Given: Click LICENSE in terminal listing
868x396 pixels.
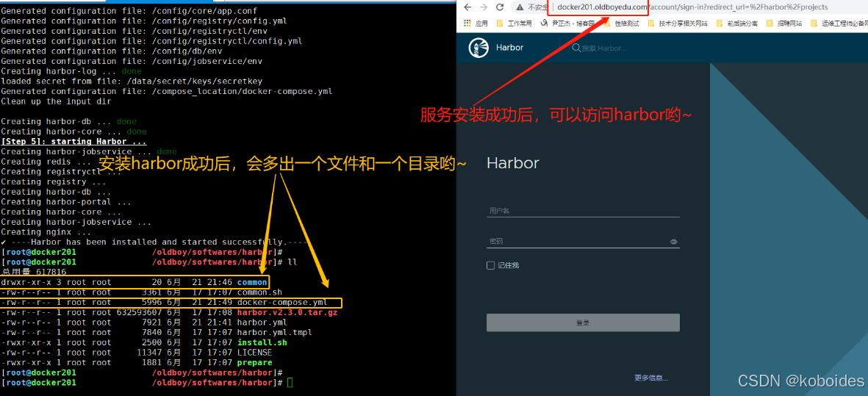Looking at the screenshot, I should [254, 353].
